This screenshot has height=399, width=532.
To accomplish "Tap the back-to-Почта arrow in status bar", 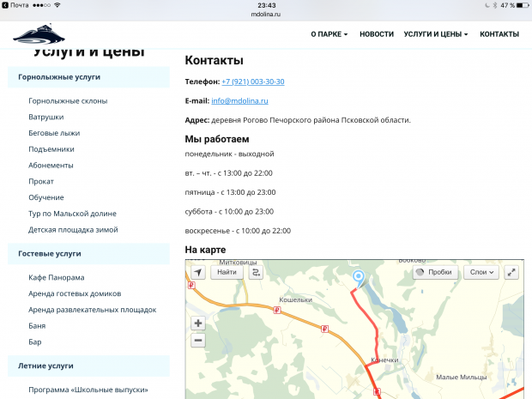I will click(x=5, y=5).
